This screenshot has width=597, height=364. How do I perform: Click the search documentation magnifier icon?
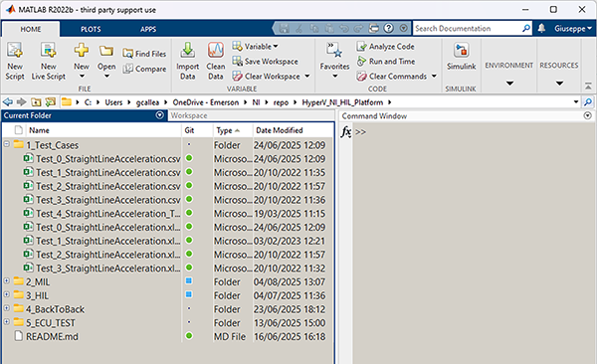526,28
